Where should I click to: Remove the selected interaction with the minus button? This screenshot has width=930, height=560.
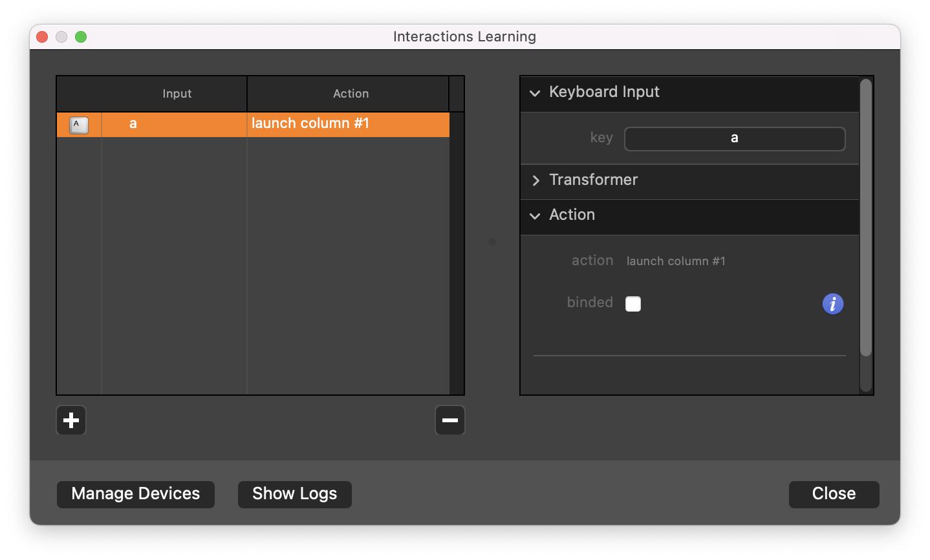(449, 420)
